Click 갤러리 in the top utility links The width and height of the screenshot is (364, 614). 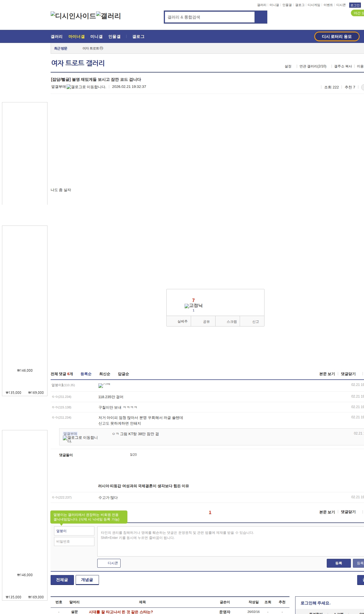pyautogui.click(x=262, y=5)
